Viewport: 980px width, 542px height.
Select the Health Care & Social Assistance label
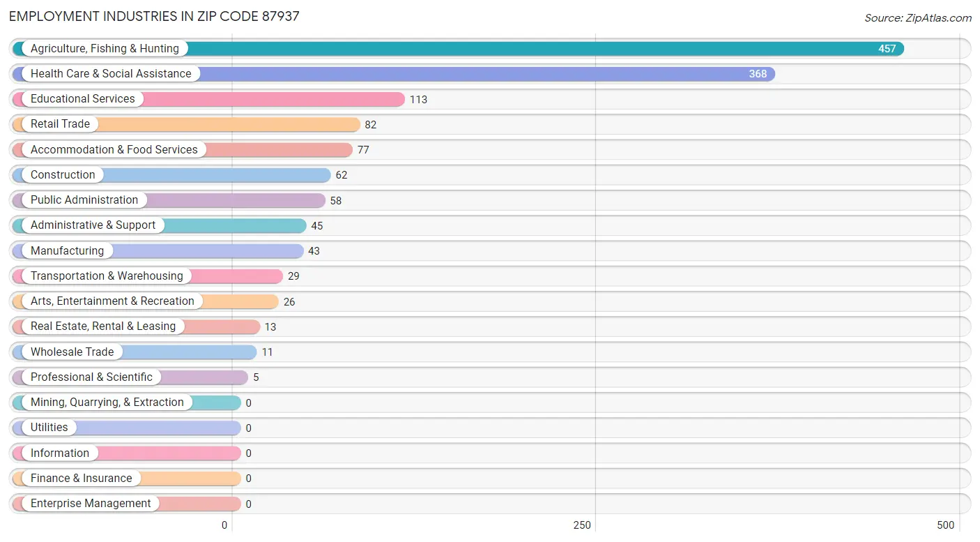pyautogui.click(x=111, y=74)
